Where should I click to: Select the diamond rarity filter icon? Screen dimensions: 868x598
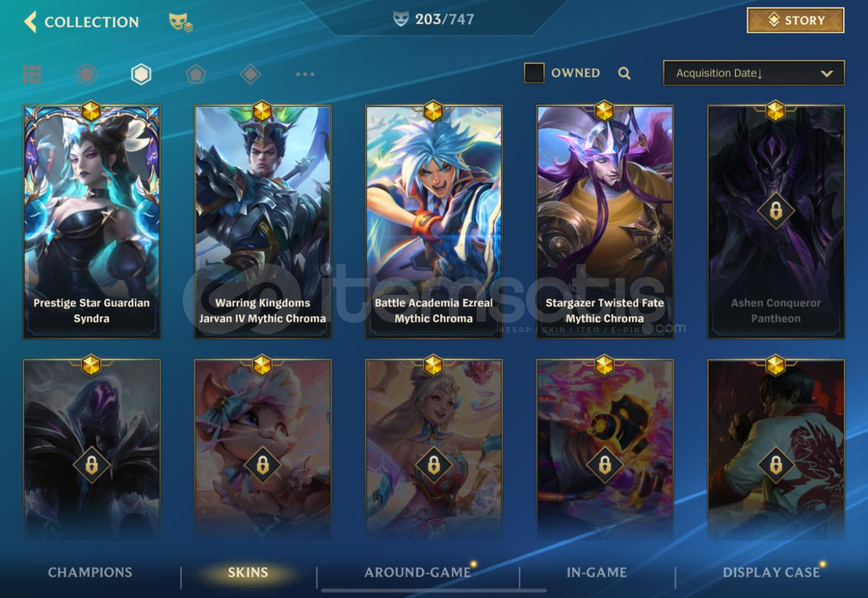[x=250, y=74]
